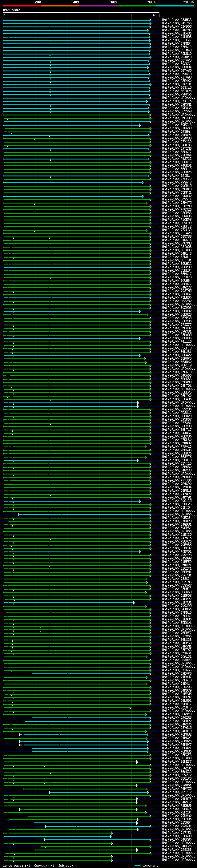Click the white AV395357 query bar
This screenshot has width=197, height=868.
tap(81, 13)
